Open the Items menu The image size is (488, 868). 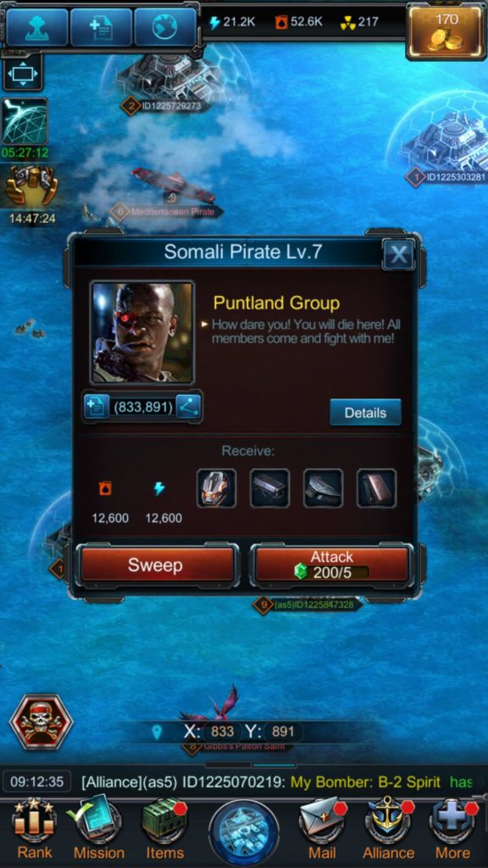[x=165, y=831]
